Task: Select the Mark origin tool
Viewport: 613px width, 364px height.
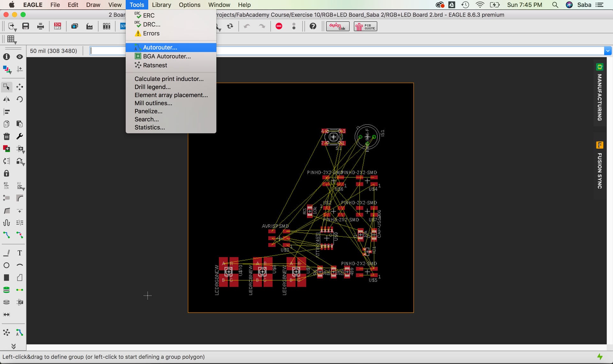Action: (19, 69)
